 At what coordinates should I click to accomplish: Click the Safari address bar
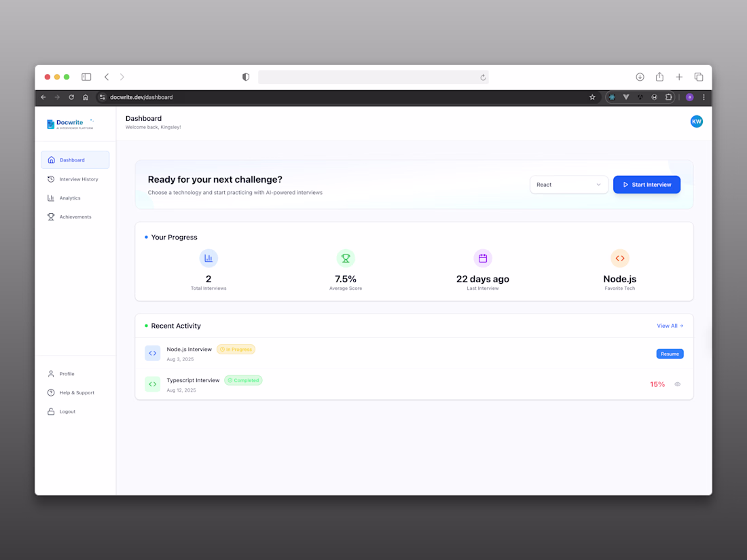tap(373, 77)
